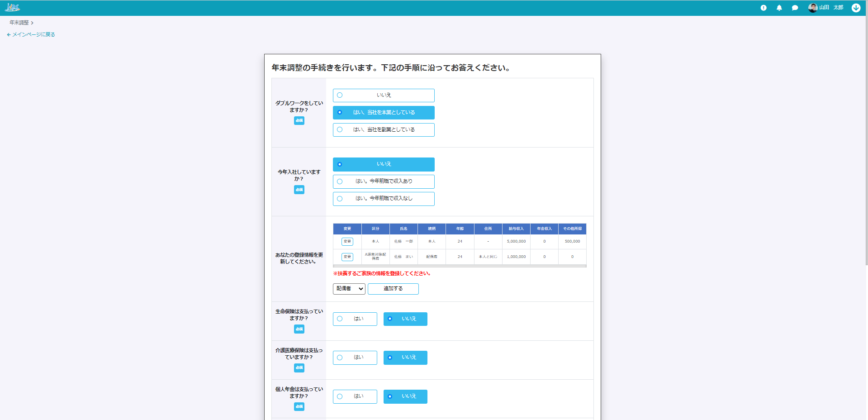Click the user avatar for 山田 太郎
Screen dimensions: 868x420
pyautogui.click(x=813, y=8)
